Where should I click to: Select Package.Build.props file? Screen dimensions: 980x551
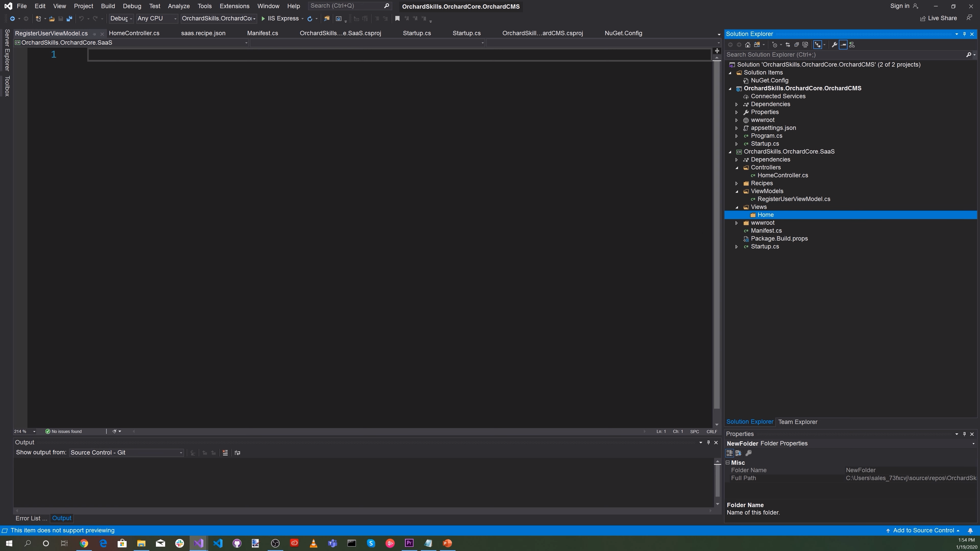click(x=779, y=239)
